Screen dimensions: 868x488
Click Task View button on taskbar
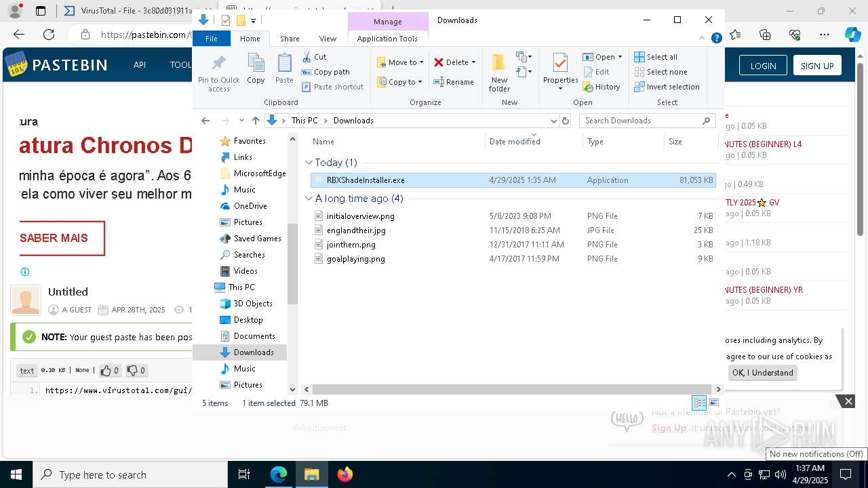[x=244, y=474]
